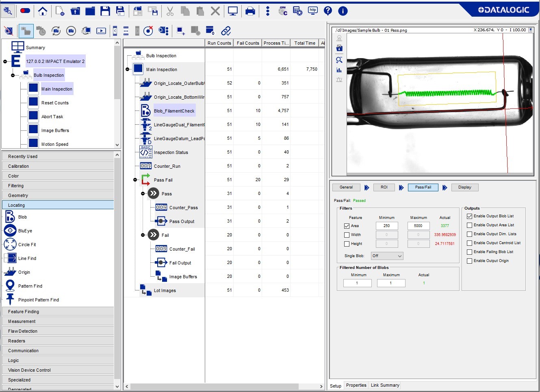Screen dimensions: 540x392
Task: Open the histogram icon beside the image display
Action: coord(339,70)
